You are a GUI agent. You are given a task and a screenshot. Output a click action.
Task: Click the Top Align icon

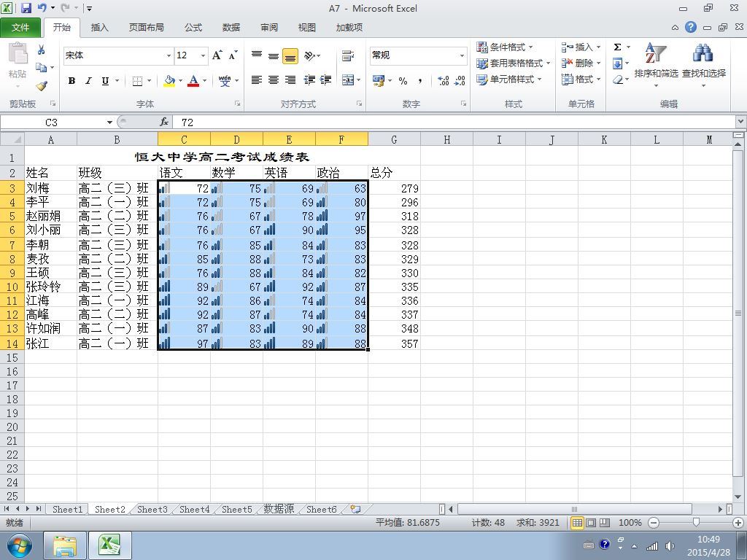pyautogui.click(x=257, y=55)
